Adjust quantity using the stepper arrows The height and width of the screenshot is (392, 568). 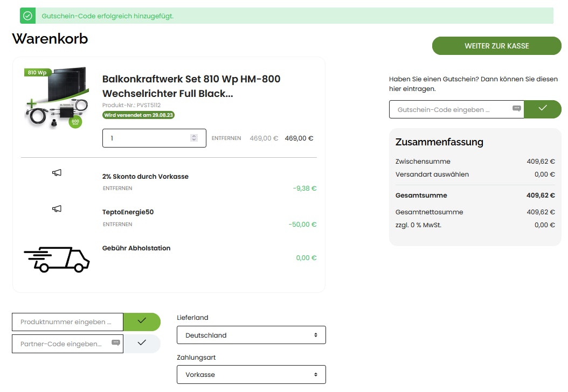coord(194,138)
